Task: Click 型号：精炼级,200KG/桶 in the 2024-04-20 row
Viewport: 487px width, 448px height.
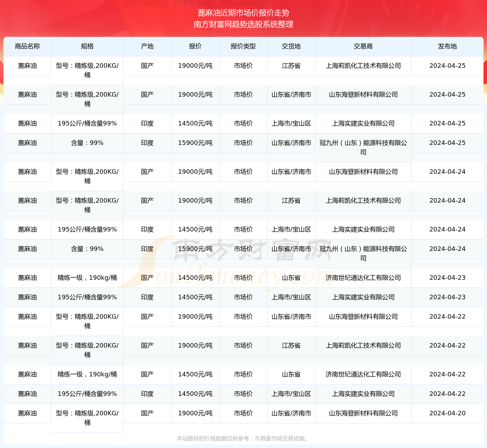Action: point(87,418)
